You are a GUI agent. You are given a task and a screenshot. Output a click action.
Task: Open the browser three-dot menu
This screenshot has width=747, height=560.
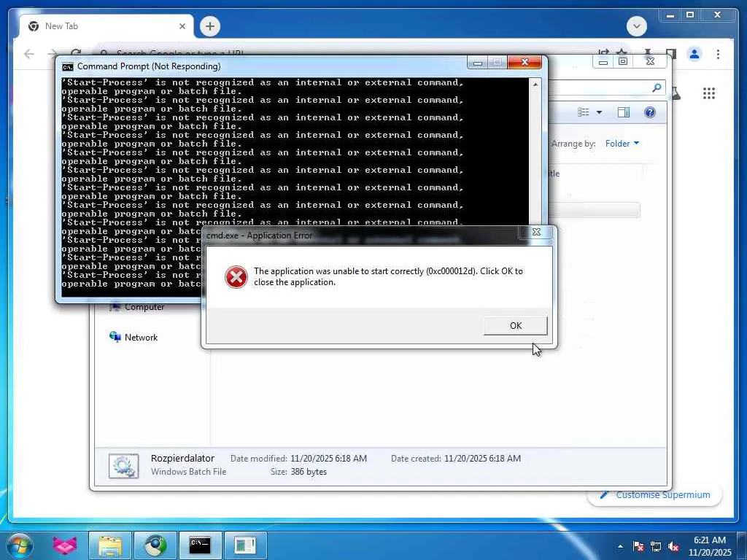tap(718, 54)
